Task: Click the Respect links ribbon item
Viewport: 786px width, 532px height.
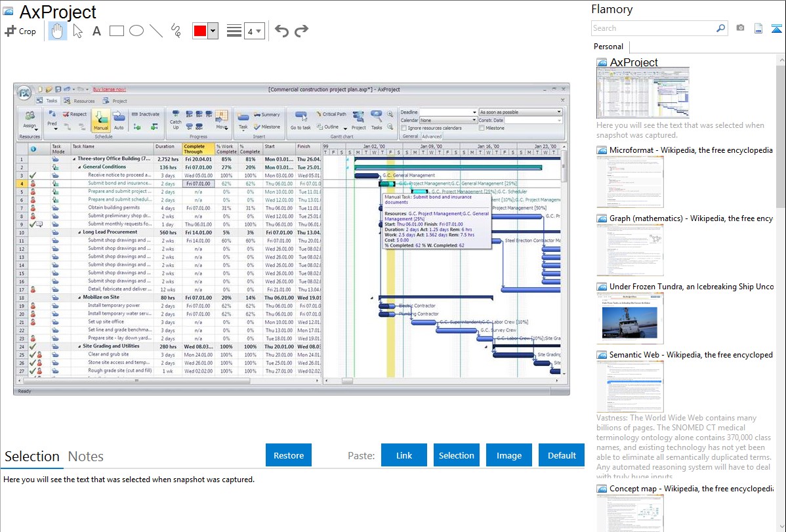Action: (x=74, y=114)
